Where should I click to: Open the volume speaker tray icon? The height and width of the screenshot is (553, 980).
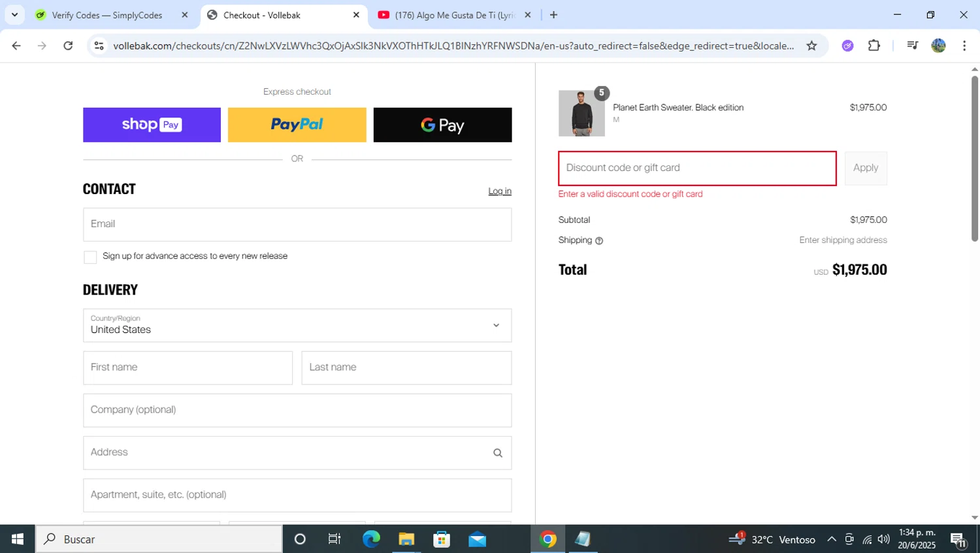[x=884, y=539]
